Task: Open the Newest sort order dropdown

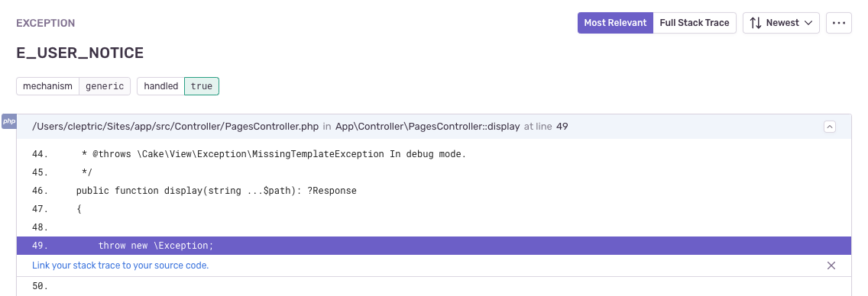Action: 781,23
